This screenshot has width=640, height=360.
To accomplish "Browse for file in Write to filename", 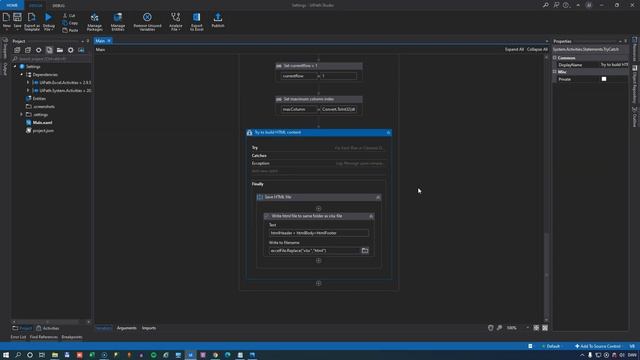I will (365, 251).
